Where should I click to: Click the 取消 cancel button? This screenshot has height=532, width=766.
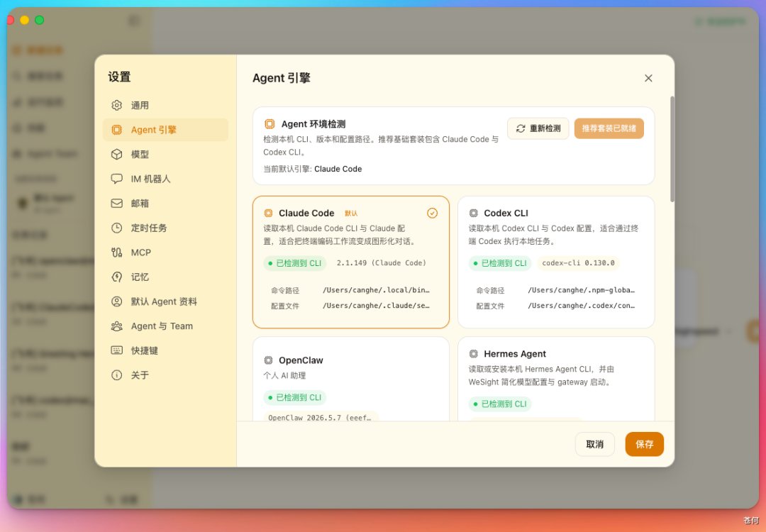point(594,444)
